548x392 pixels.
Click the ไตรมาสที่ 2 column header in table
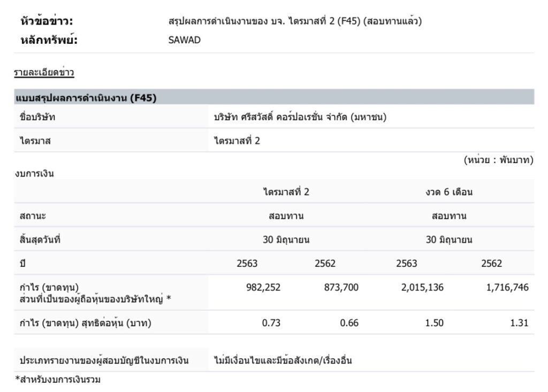click(x=286, y=192)
